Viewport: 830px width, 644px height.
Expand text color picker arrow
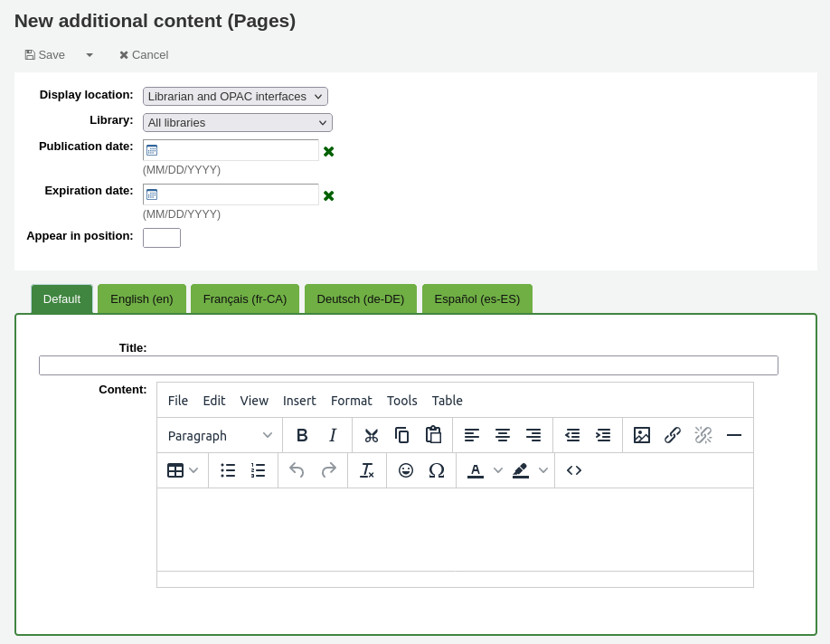(x=497, y=470)
